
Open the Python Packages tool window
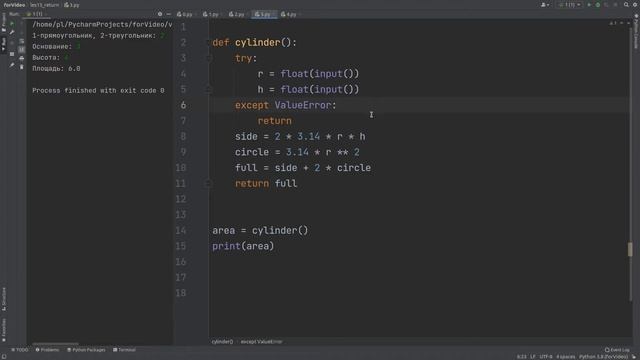[86, 350]
